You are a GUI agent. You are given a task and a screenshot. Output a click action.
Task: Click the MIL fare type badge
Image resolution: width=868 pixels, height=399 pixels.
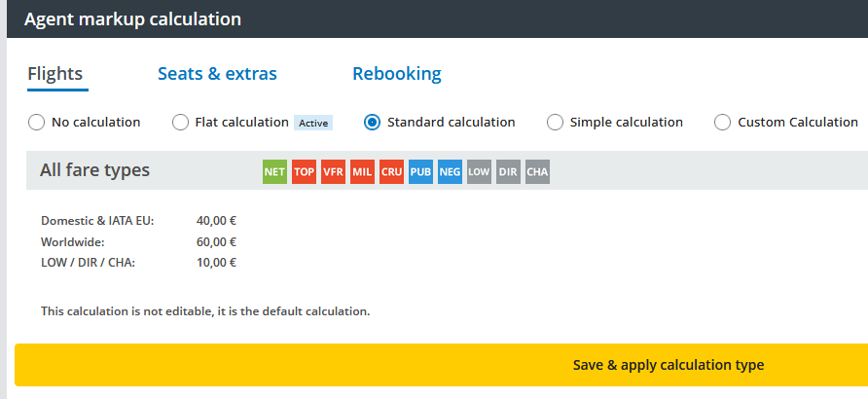click(362, 172)
